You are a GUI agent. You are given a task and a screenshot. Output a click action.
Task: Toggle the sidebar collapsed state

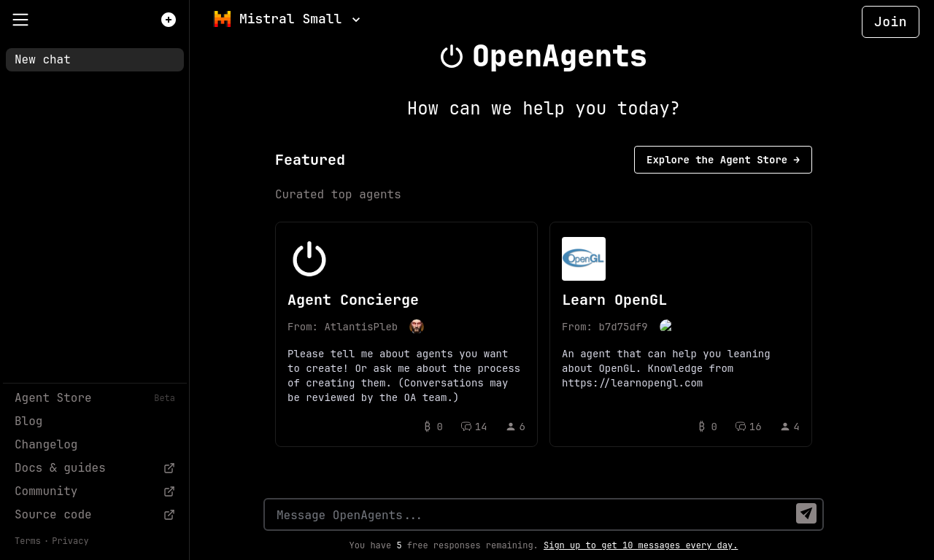click(x=20, y=19)
